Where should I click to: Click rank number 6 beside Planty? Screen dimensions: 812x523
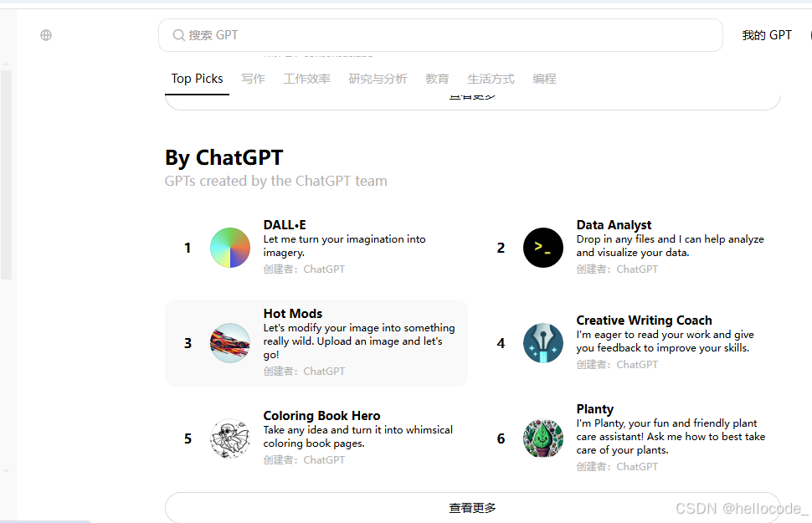point(501,438)
